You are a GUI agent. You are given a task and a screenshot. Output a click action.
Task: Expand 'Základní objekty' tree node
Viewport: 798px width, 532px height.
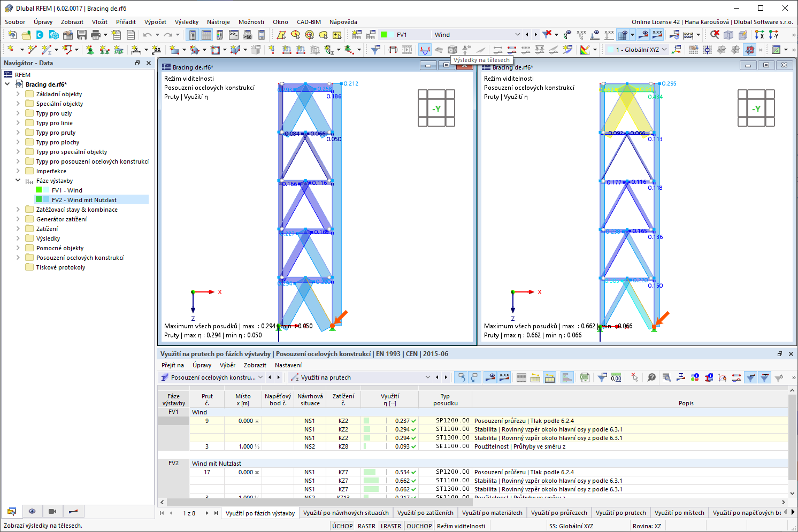(18, 94)
